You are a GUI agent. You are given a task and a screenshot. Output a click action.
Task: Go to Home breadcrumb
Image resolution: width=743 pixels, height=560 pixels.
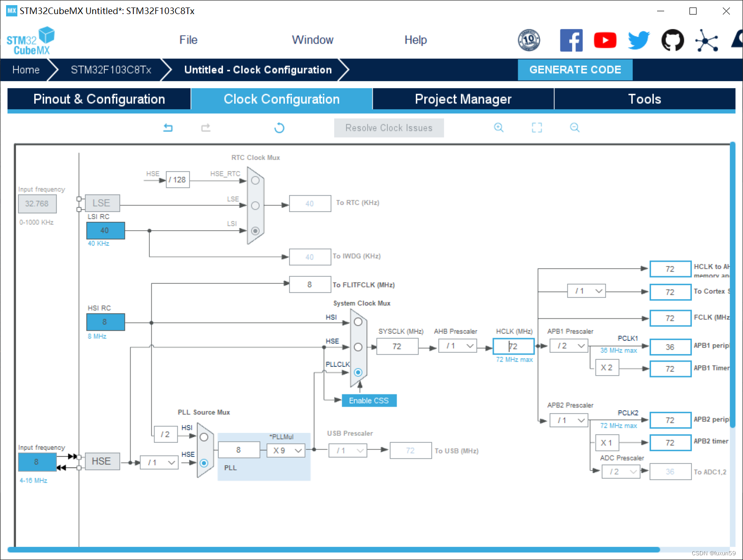click(x=26, y=70)
